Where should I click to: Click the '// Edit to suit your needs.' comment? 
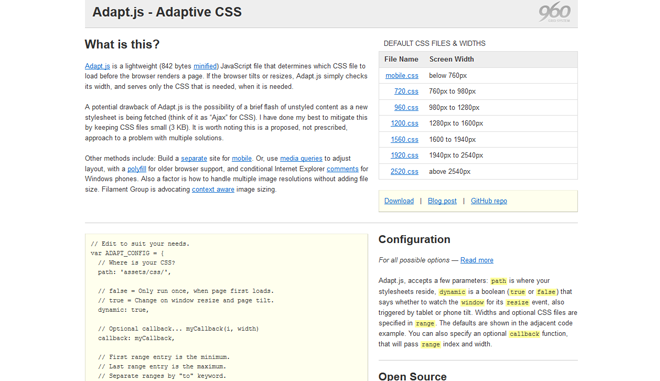[140, 244]
